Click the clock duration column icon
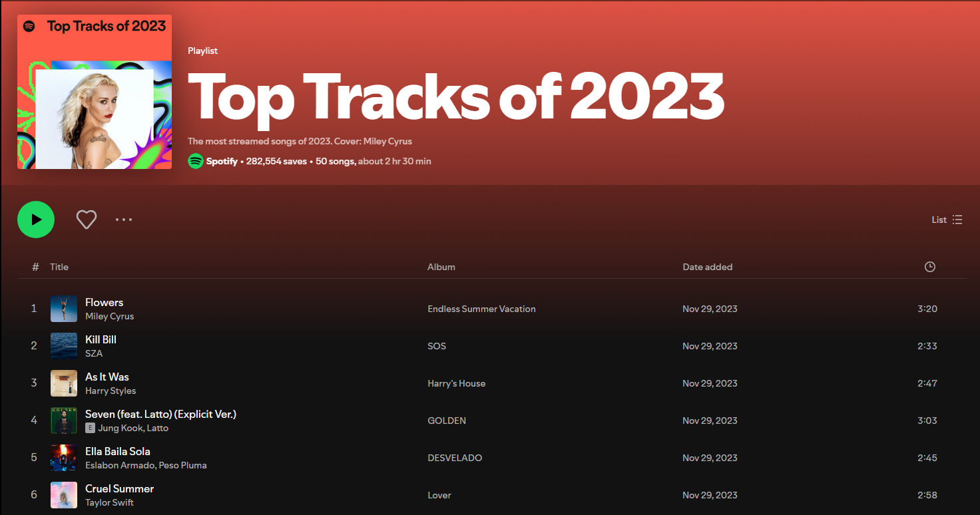The height and width of the screenshot is (515, 980). tap(930, 267)
